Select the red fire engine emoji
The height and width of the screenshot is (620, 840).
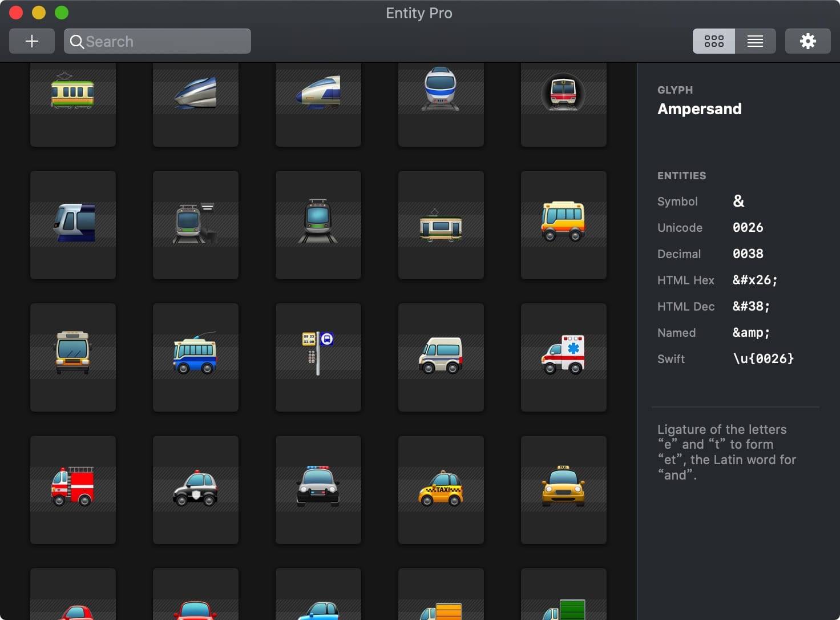pyautogui.click(x=73, y=490)
